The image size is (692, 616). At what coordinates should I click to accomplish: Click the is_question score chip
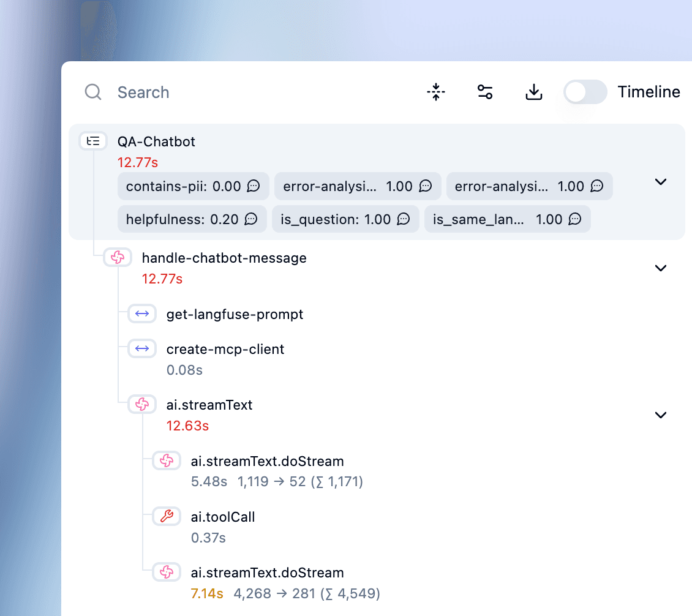345,219
